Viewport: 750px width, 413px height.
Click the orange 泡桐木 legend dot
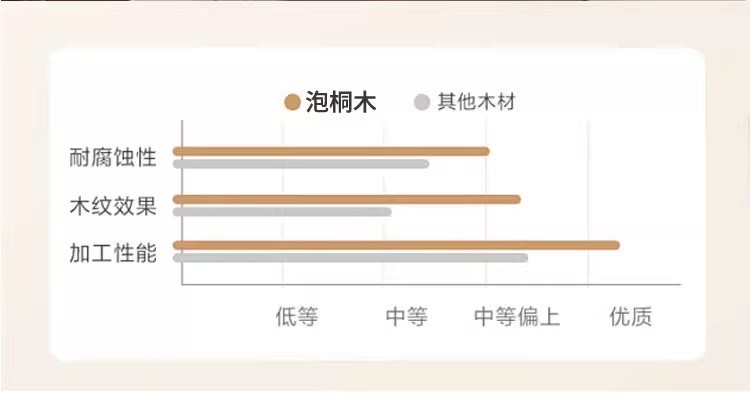click(x=292, y=102)
